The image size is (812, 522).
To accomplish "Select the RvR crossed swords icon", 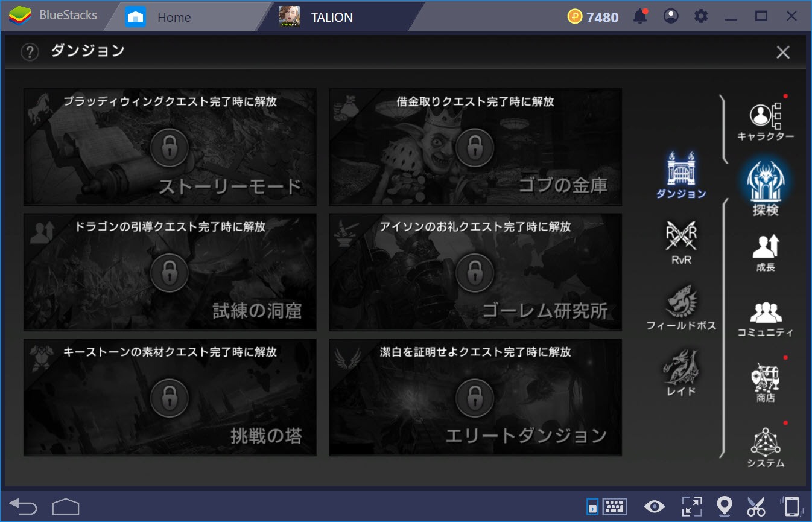I will tap(681, 243).
